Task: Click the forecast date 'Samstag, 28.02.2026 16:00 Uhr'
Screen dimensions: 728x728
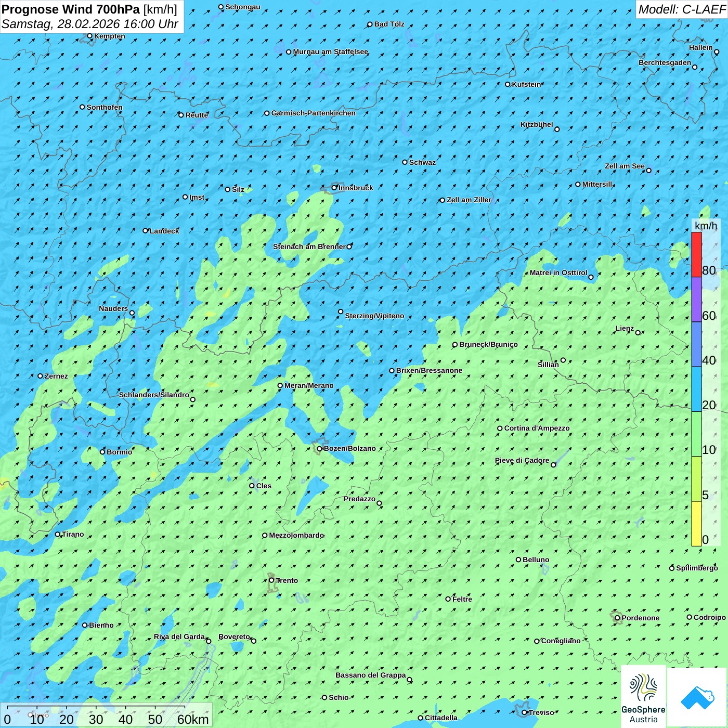Action: 90,24
